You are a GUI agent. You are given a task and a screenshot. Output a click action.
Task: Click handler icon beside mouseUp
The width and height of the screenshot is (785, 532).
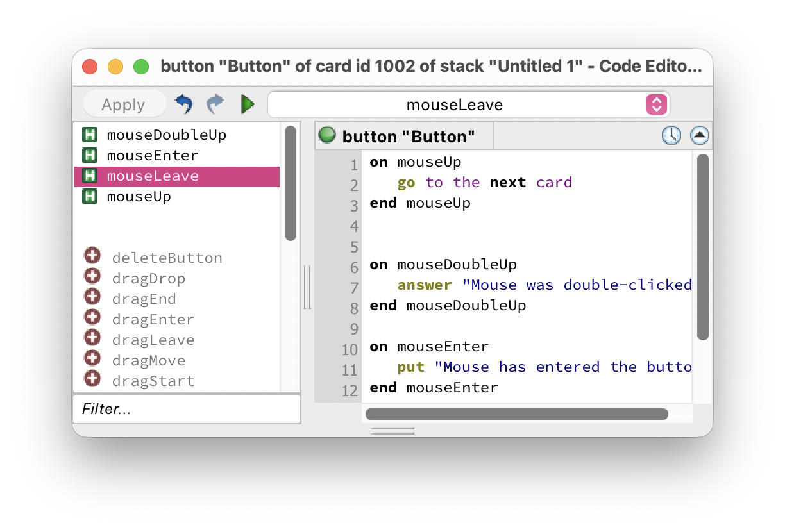tap(90, 197)
